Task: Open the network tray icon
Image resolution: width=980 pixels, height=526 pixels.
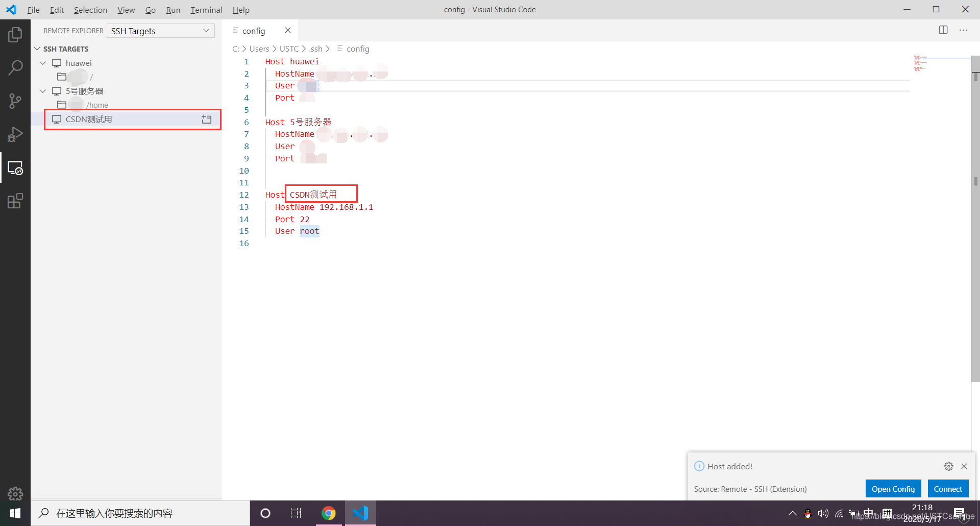Action: tap(839, 513)
